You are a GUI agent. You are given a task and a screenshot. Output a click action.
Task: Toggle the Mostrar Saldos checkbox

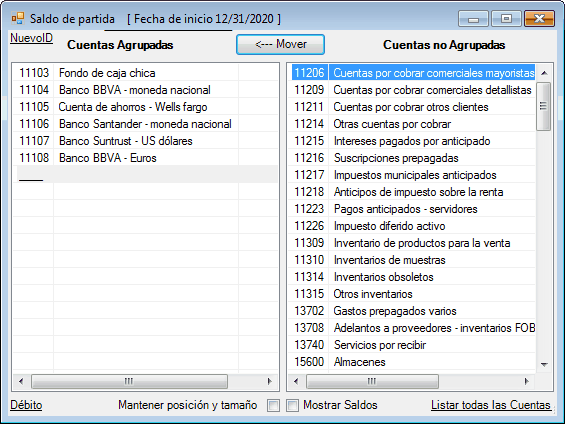(292, 405)
